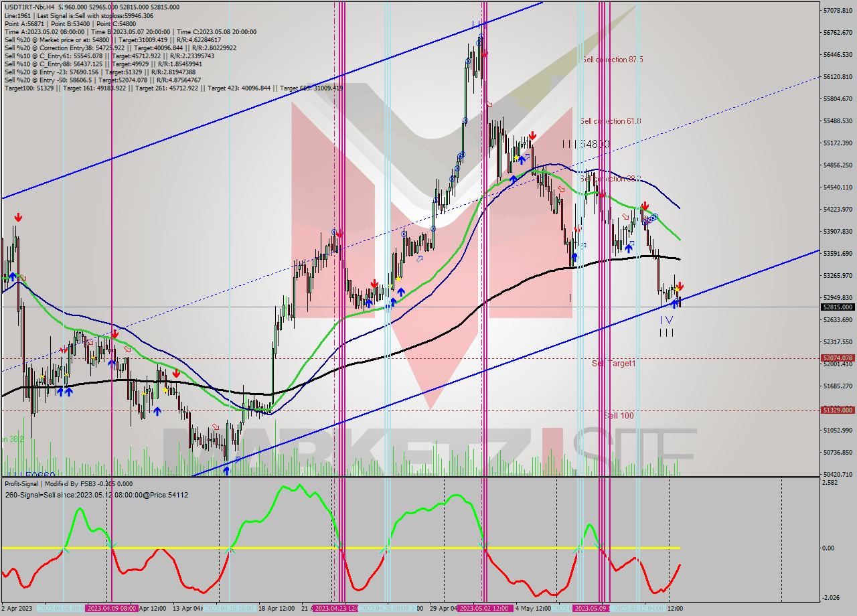
Task: Click the 56446.550 price scale value
Action: pyautogui.click(x=838, y=55)
